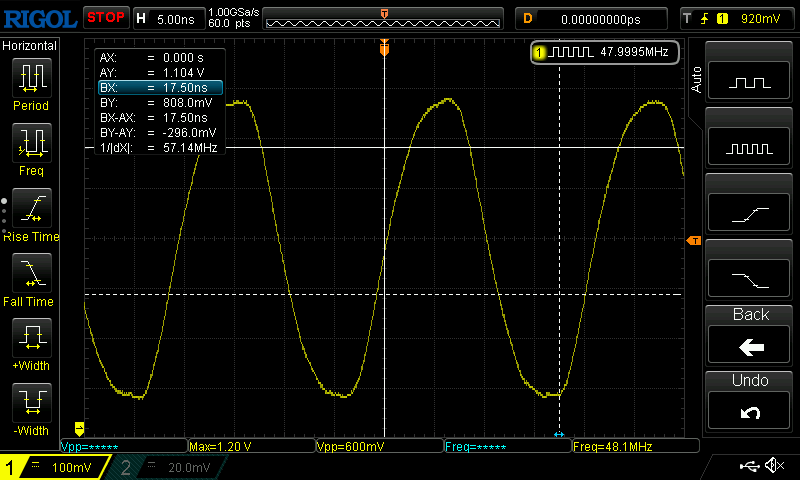Viewport: 800px width, 480px height.
Task: Select the -Width measurement icon
Action: [31, 408]
